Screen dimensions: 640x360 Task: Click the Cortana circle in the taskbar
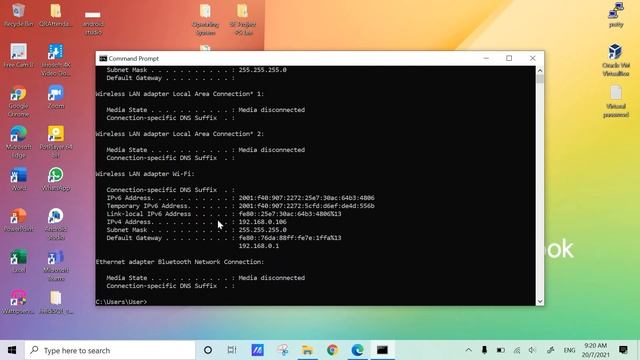click(x=208, y=350)
